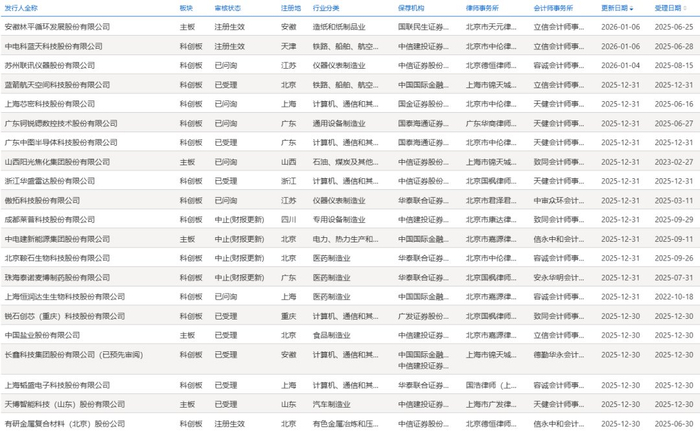This screenshot has width=700, height=431.
Task: Select acceptance date 2025-03-11
Action: 674,201
